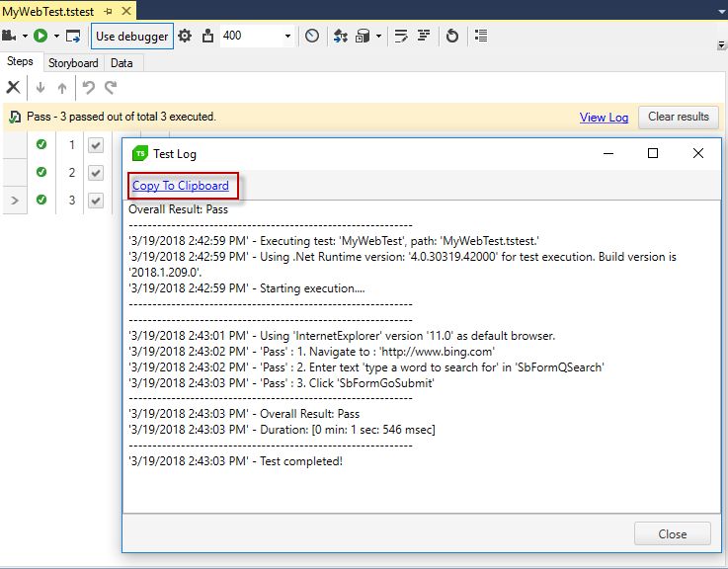Open the View Log link
728x569 pixels.
click(604, 117)
